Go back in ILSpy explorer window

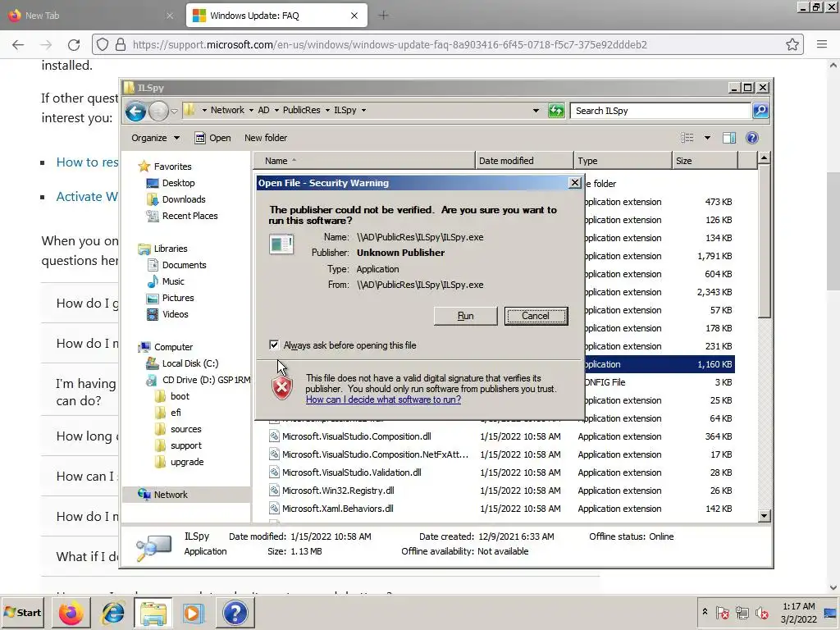coord(135,111)
